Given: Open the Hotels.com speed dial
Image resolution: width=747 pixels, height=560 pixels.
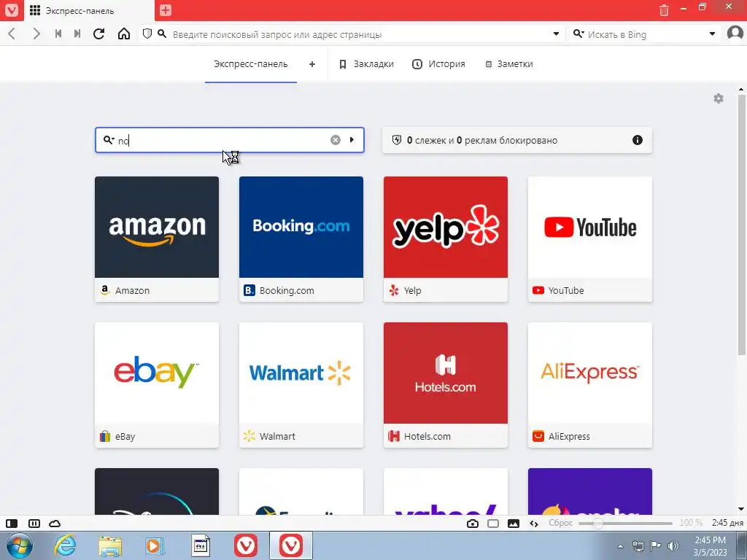Looking at the screenshot, I should pos(446,385).
